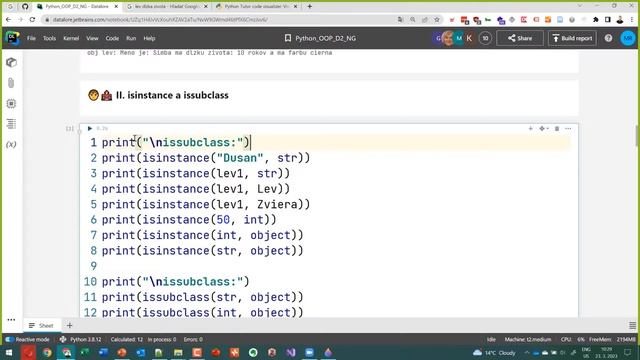
Task: Click the Python 3.8.12 kernel indicator
Action: pos(81,340)
